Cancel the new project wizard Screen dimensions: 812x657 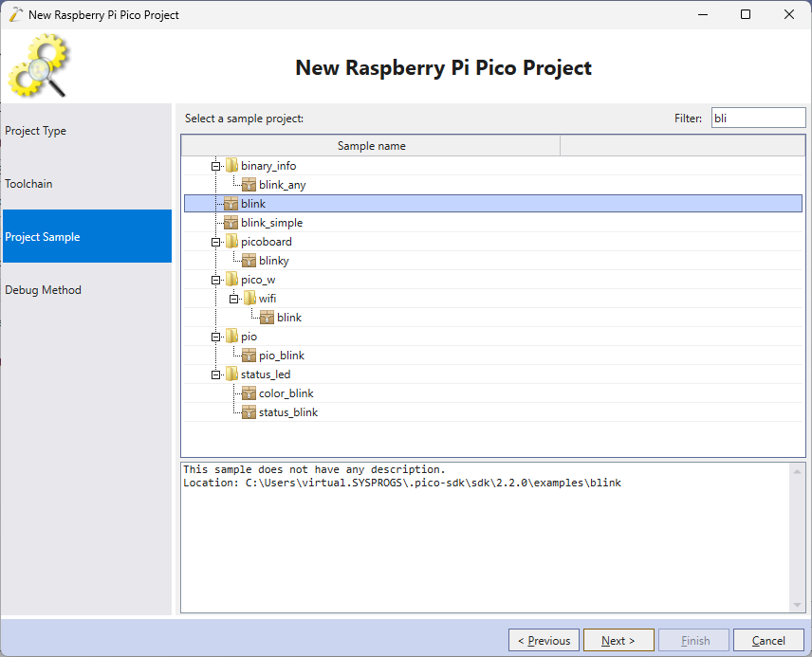tap(768, 641)
